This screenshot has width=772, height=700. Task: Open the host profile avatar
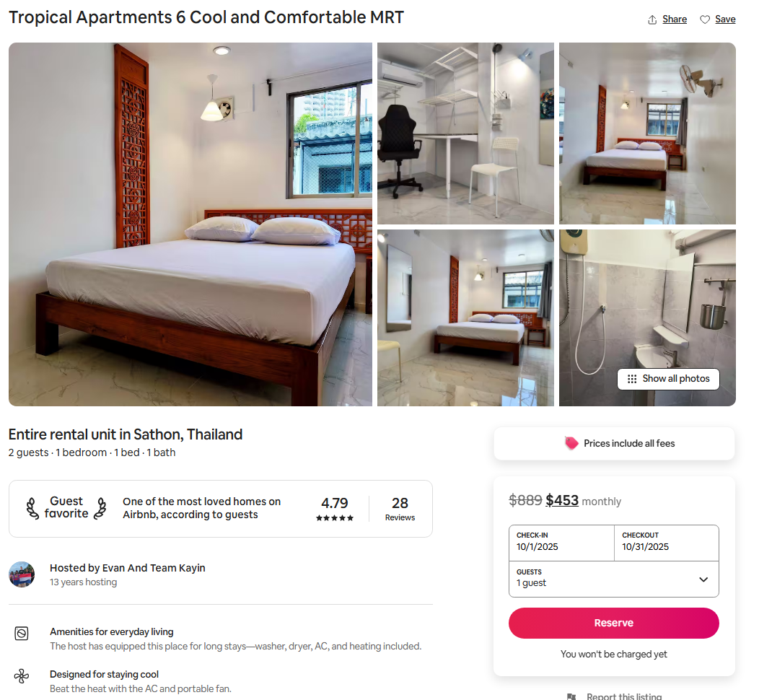[22, 574]
